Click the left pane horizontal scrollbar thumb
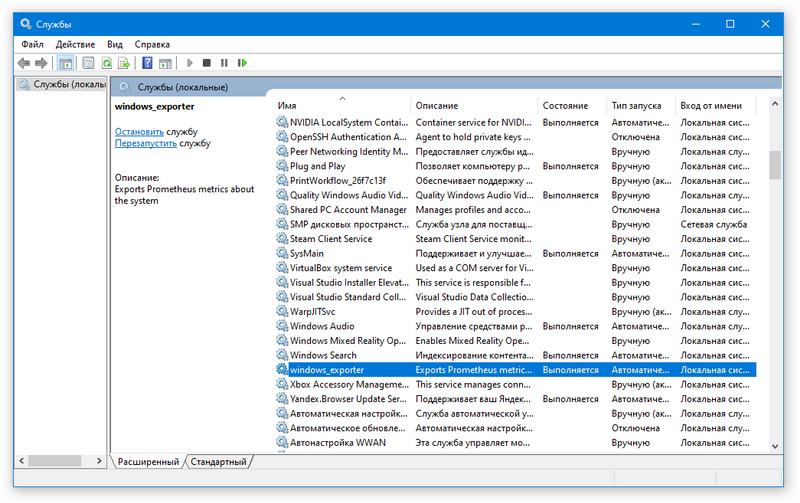The height and width of the screenshot is (503, 800). point(55,461)
